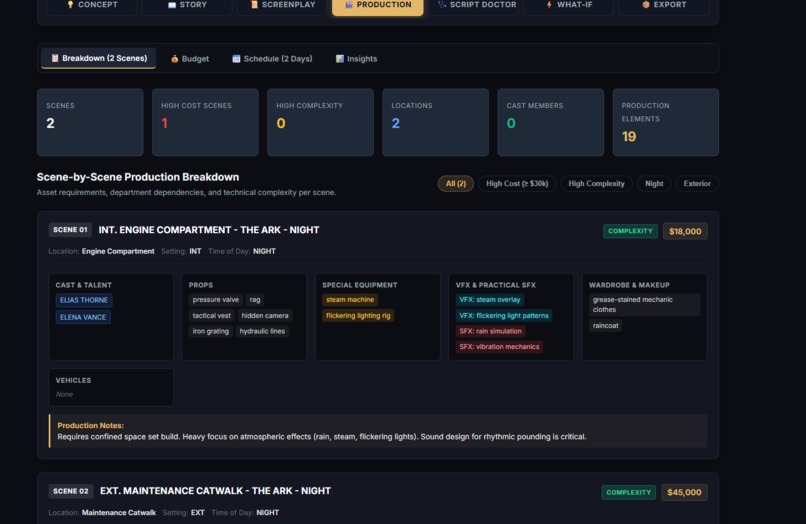
Task: Open the Export tab
Action: pos(664,5)
